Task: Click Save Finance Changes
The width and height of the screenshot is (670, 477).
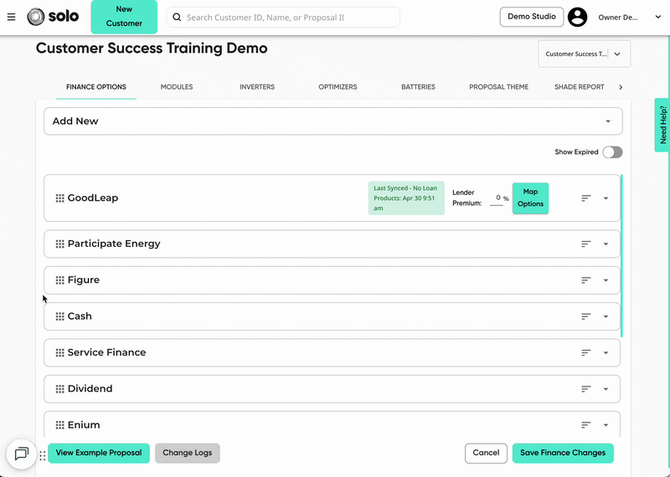Action: 563,453
